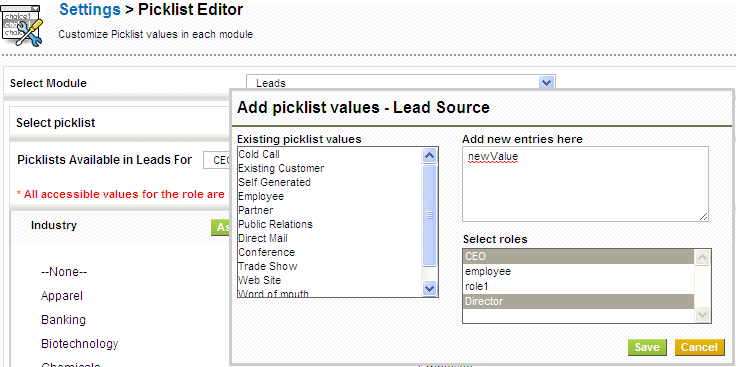
Task: Click the up arrow of the existing values scrollbar
Action: tap(430, 155)
